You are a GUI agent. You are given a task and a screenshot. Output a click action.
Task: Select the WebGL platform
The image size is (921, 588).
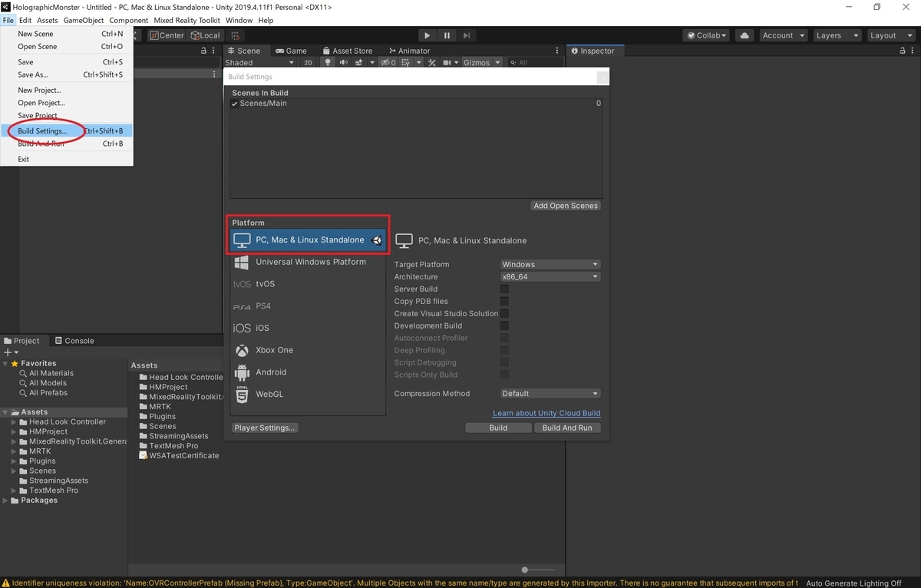pyautogui.click(x=308, y=394)
